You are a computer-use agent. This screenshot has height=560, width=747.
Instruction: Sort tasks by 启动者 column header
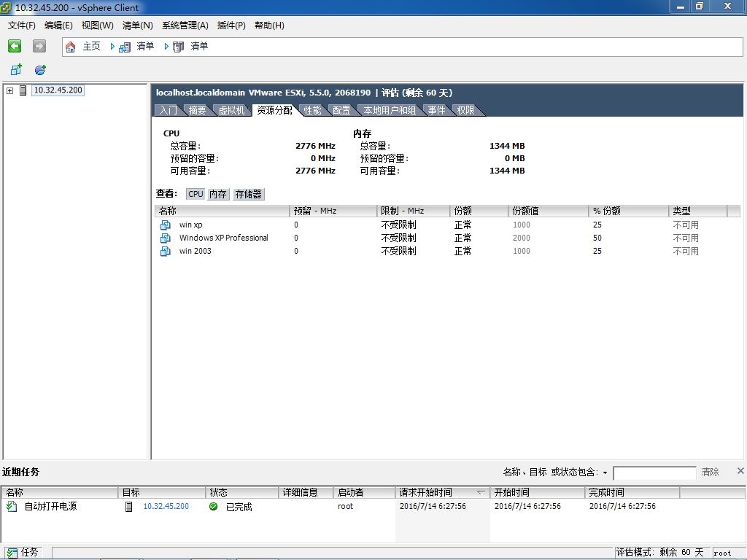coord(364,492)
